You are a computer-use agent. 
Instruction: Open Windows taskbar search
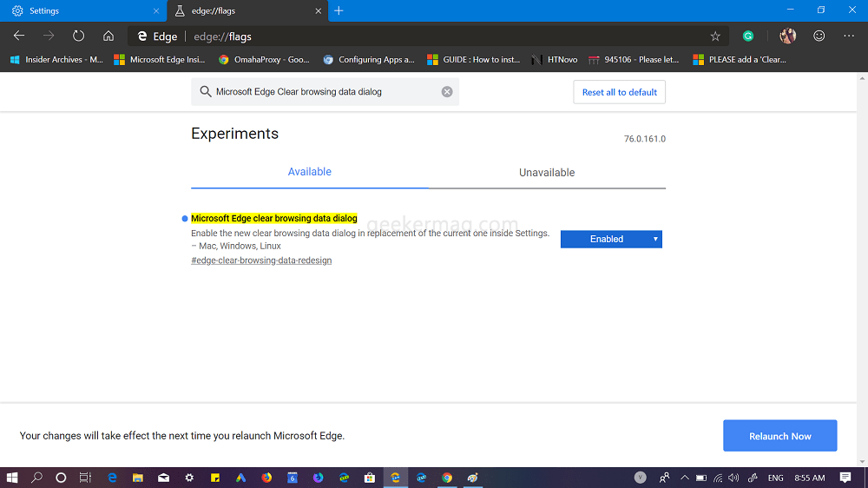coord(36,478)
